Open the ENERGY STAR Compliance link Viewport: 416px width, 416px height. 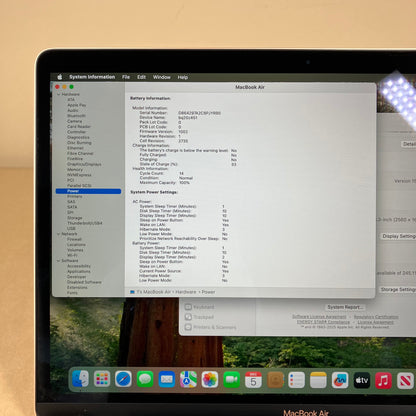(x=323, y=322)
